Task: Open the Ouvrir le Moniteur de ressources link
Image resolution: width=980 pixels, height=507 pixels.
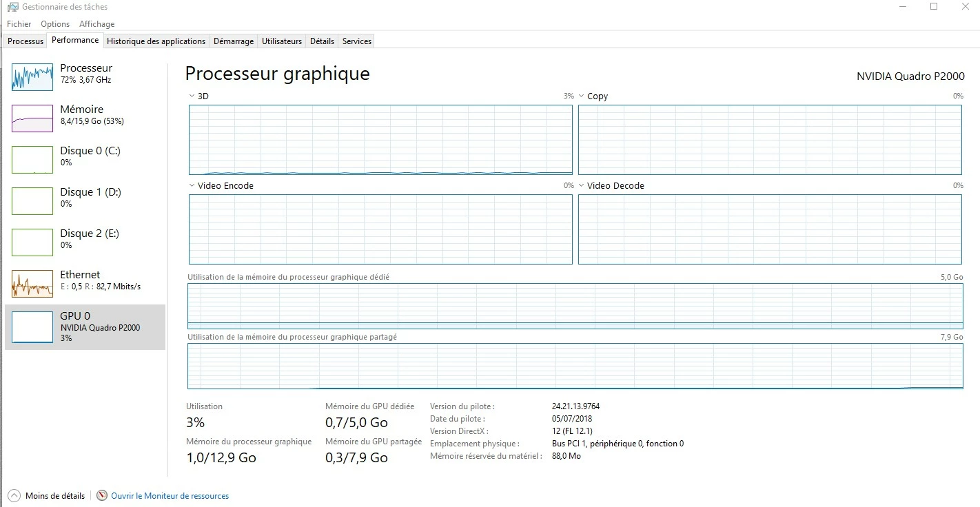Action: point(170,496)
